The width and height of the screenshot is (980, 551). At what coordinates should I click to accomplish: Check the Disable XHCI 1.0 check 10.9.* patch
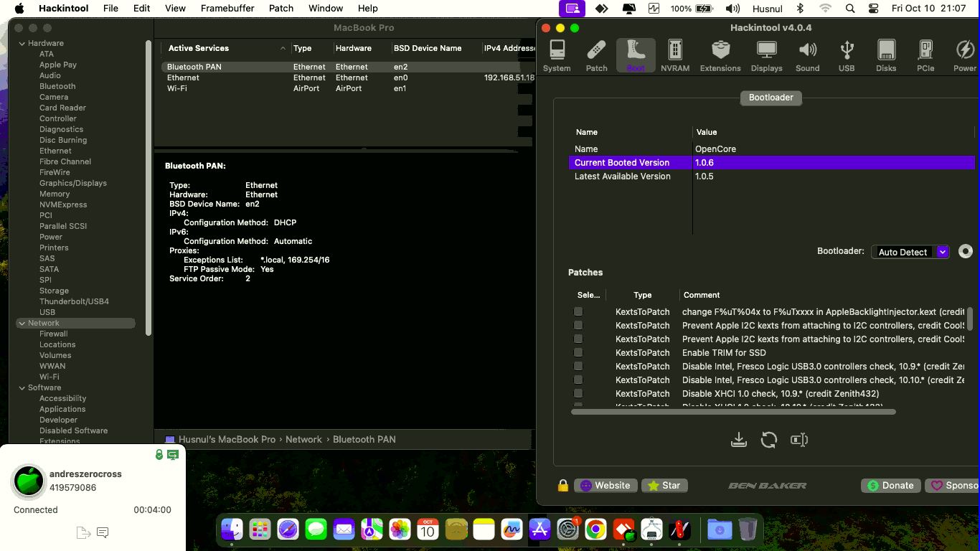pyautogui.click(x=578, y=393)
